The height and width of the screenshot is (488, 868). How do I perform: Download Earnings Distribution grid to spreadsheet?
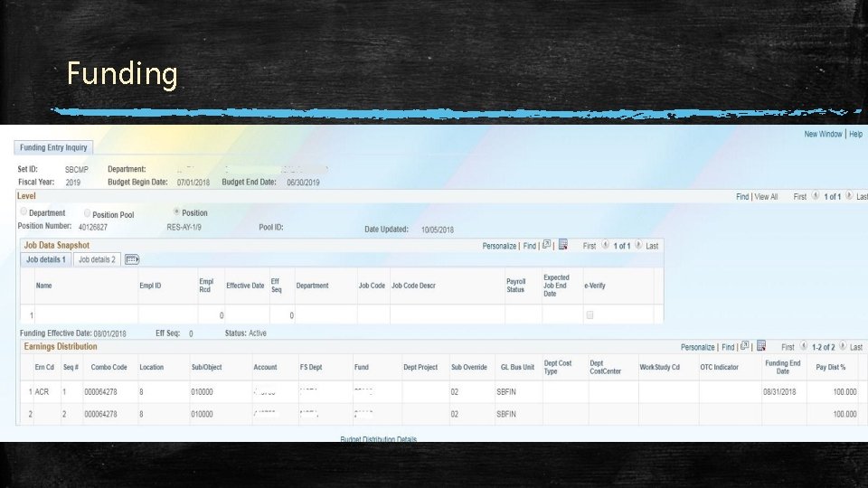[x=761, y=346]
